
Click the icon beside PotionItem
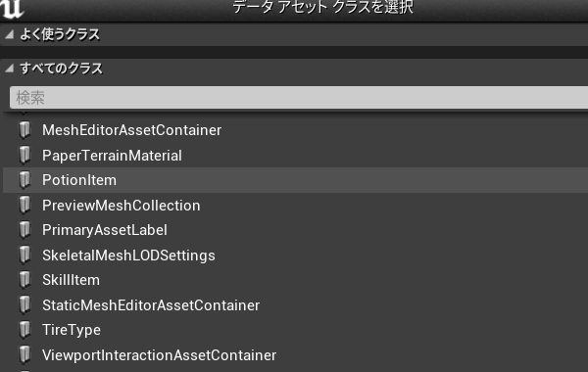point(24,180)
